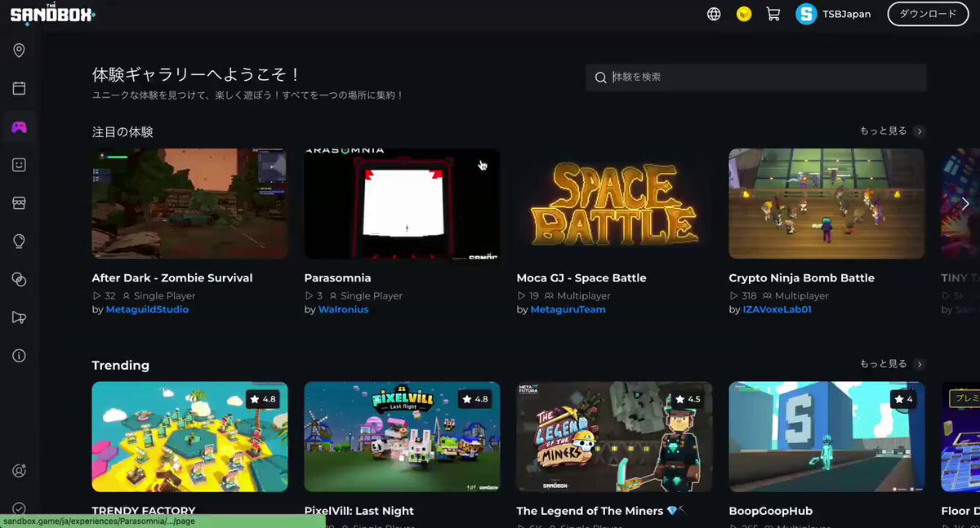The height and width of the screenshot is (528, 980).
Task: Click the Moca GJ - Space Battle title
Action: click(581, 277)
